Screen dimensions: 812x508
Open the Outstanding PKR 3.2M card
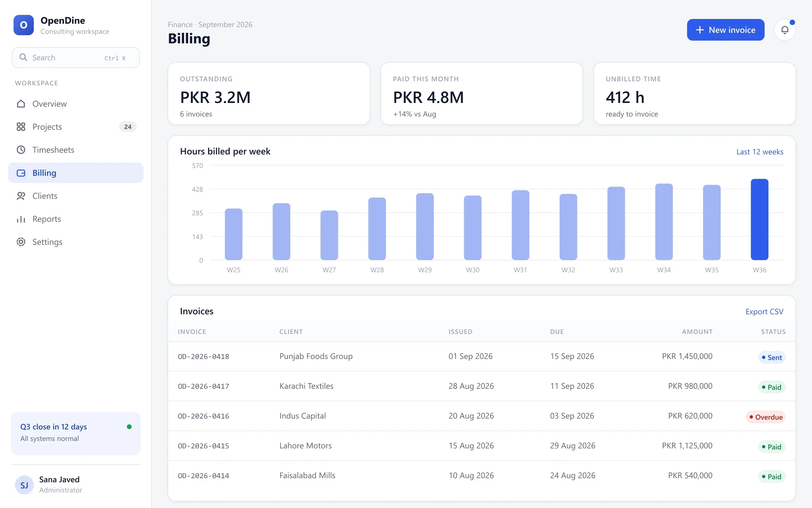269,93
